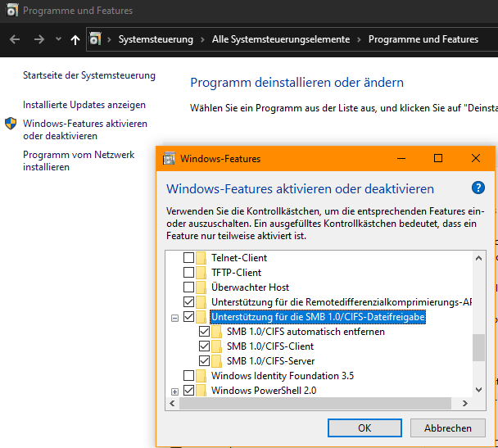Confirm changes with OK button
The height and width of the screenshot is (448, 498).
(x=364, y=428)
